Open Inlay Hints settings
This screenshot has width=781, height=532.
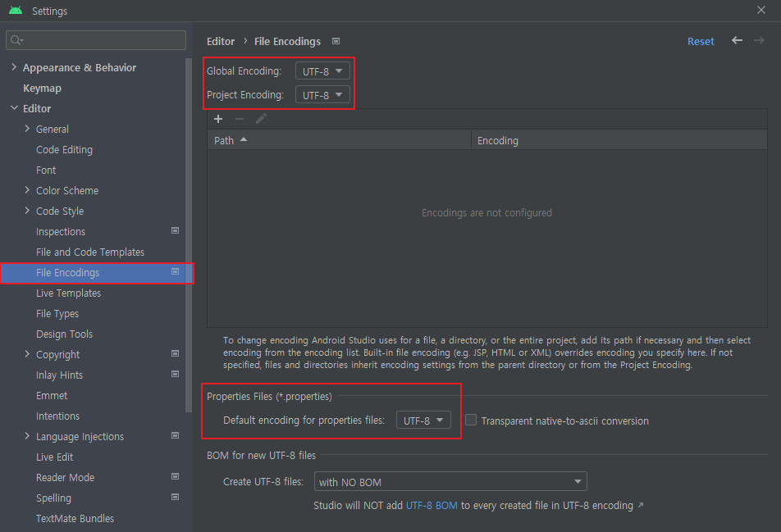point(59,375)
